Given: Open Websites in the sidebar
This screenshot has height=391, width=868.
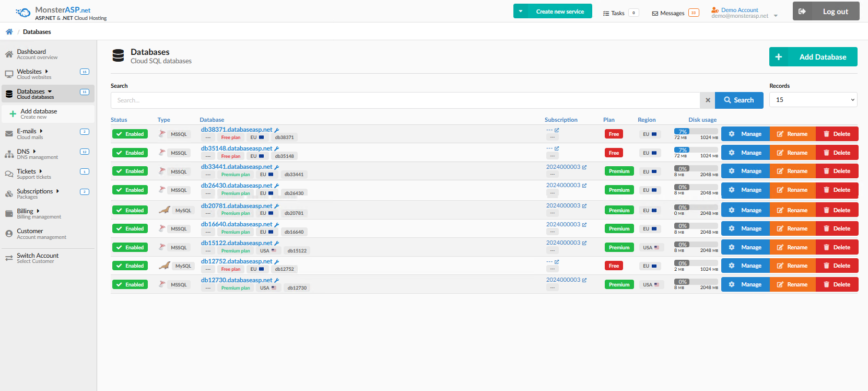Looking at the screenshot, I should (x=29, y=72).
